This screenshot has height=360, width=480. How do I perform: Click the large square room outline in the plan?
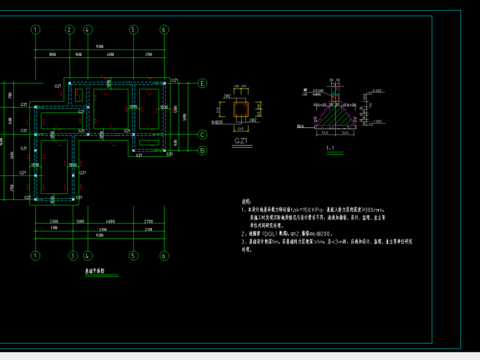click(x=111, y=109)
